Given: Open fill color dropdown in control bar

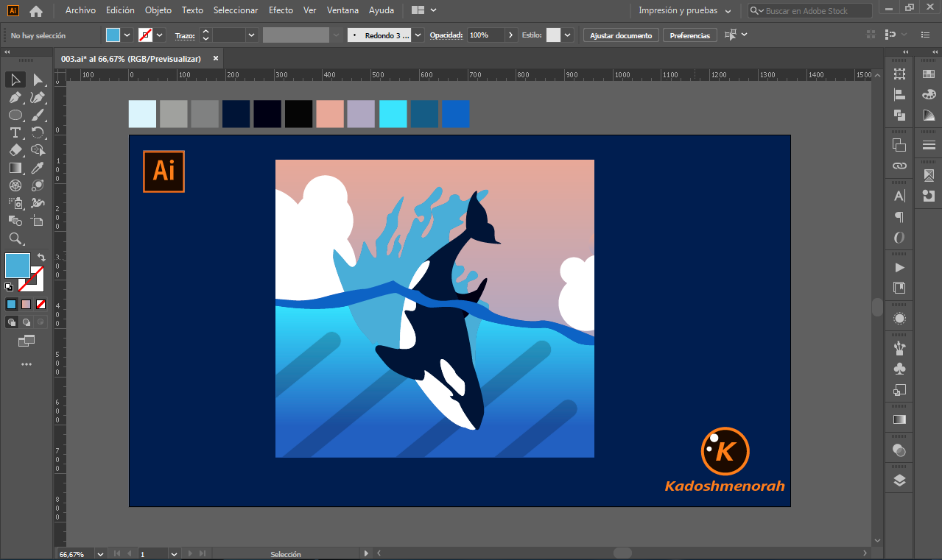Looking at the screenshot, I should coord(127,35).
